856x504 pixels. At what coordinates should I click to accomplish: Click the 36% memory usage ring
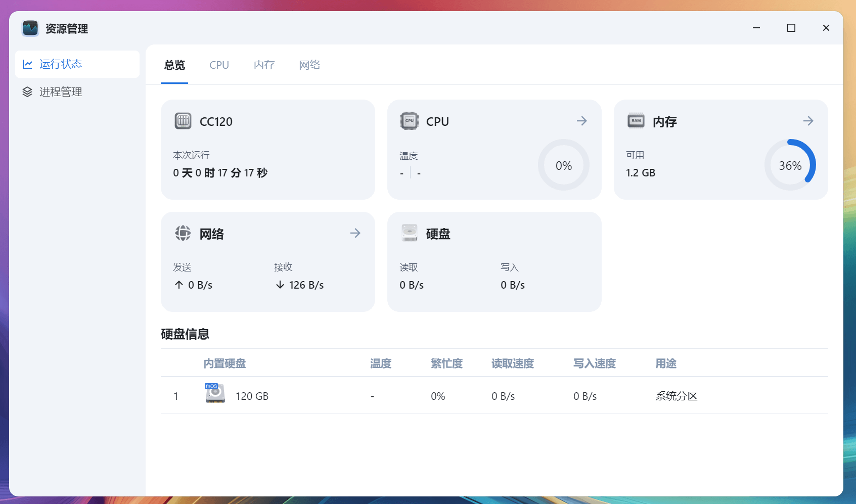point(790,165)
